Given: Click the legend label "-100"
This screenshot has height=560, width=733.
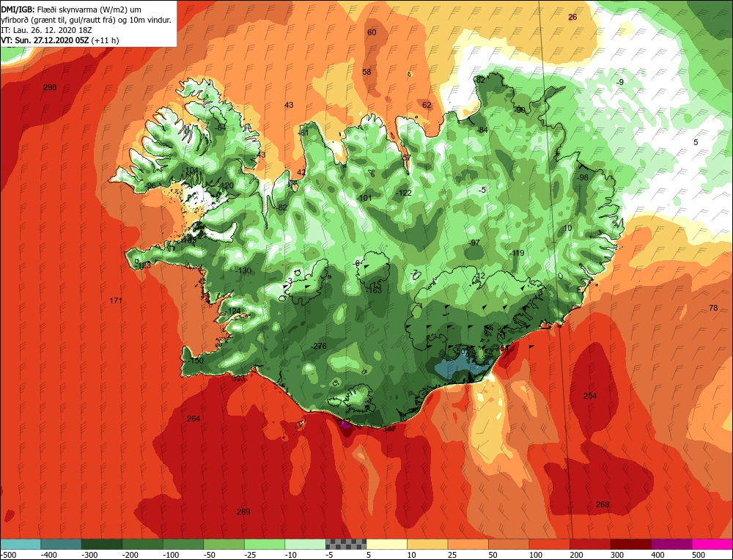Looking at the screenshot, I should (171, 555).
